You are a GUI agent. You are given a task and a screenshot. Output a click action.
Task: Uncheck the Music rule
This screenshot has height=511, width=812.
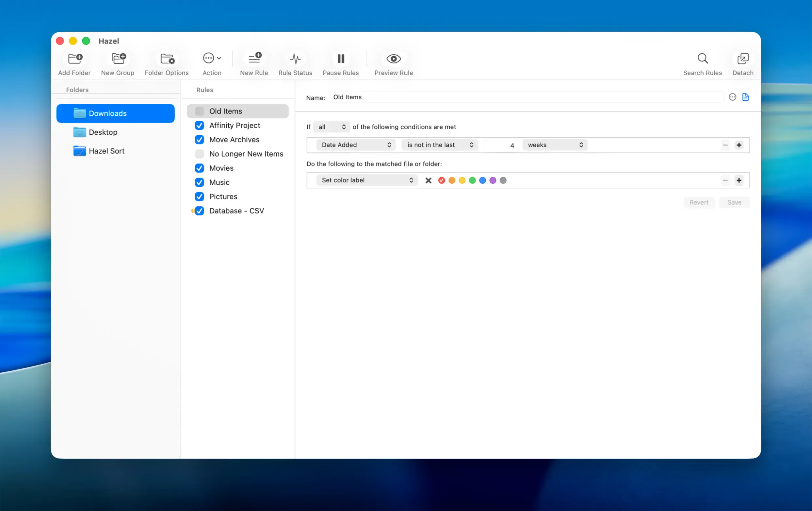200,183
